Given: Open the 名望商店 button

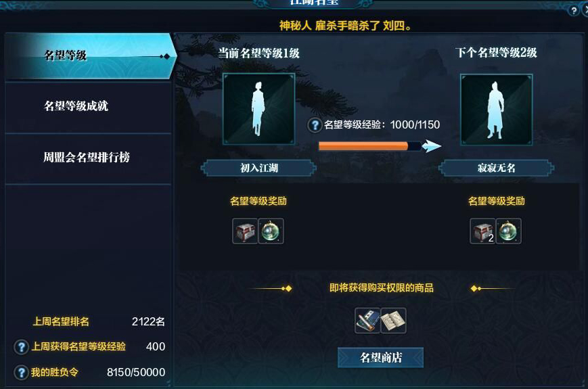Looking at the screenshot, I should click(381, 357).
